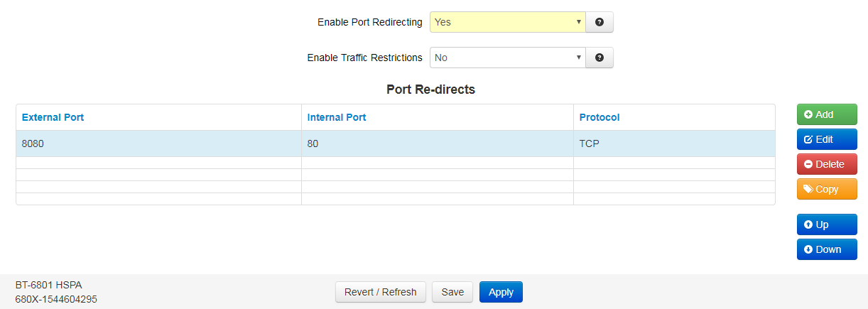Click help icon beside Enable Port Redirecting
Image resolution: width=868 pixels, height=309 pixels.
[600, 22]
